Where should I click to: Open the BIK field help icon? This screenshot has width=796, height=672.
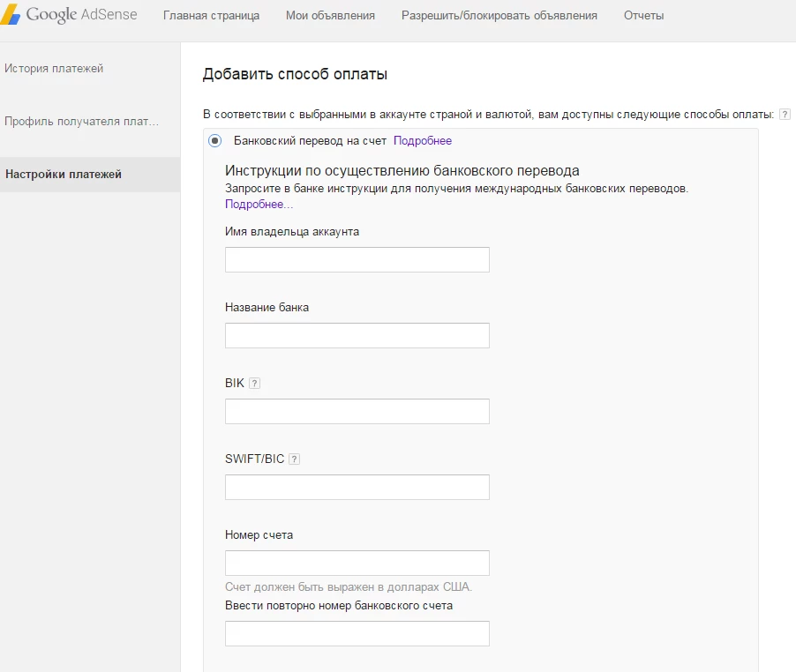point(254,384)
